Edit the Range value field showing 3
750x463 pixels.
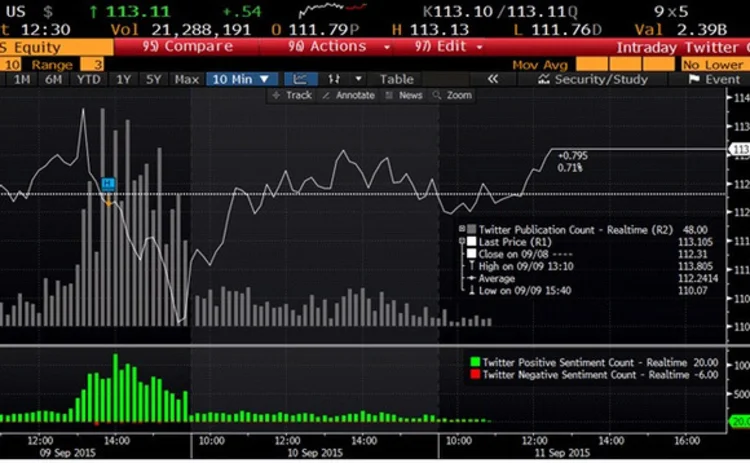[x=92, y=64]
